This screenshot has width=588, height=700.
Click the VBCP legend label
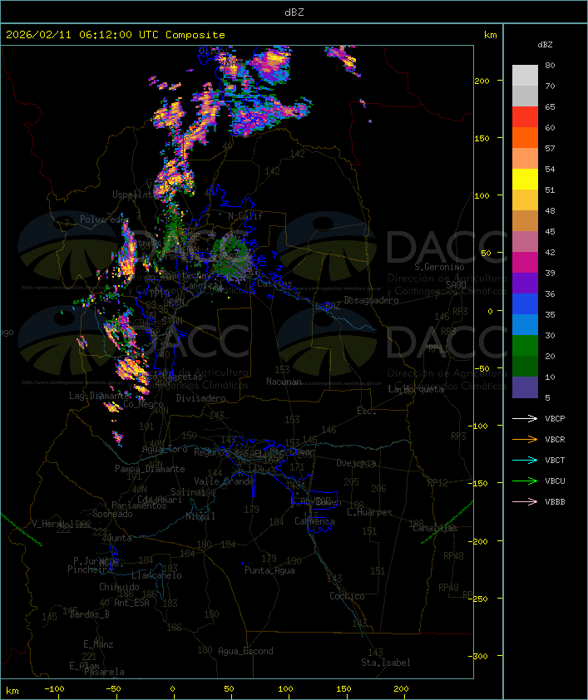555,419
